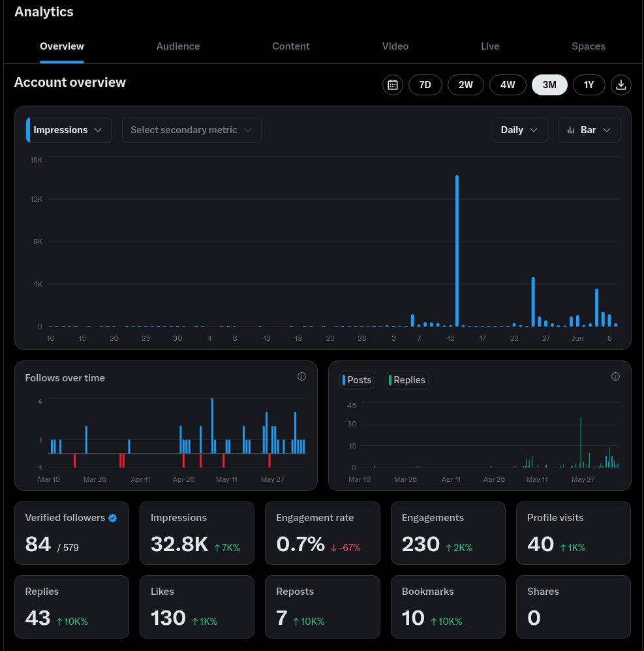Toggle the Posts series legend
The image size is (644, 651).
(x=357, y=380)
